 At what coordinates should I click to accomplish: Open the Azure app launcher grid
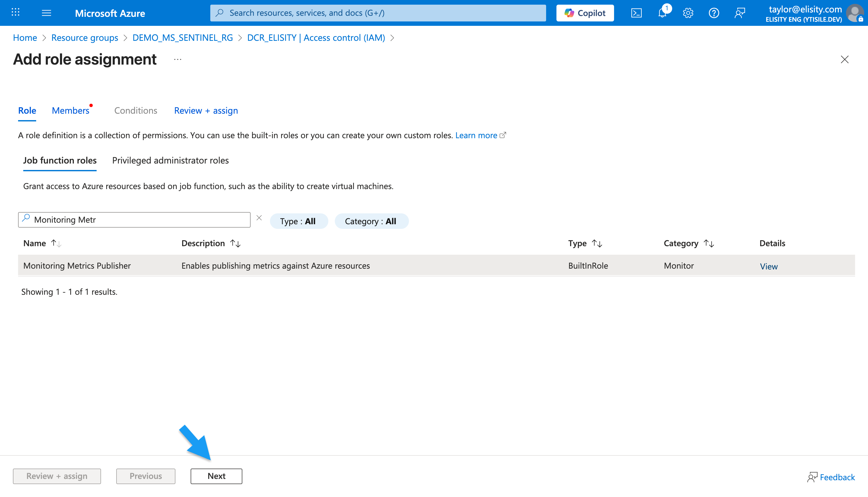point(15,13)
